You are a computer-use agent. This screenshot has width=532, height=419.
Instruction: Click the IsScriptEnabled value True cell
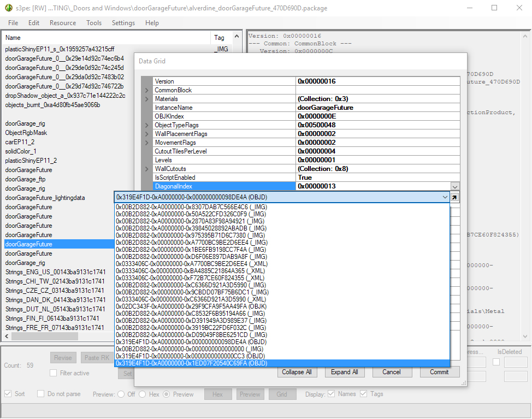(378, 178)
